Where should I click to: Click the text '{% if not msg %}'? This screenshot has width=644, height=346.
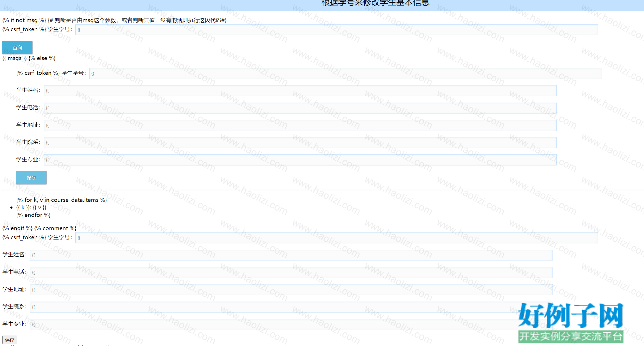(x=24, y=20)
